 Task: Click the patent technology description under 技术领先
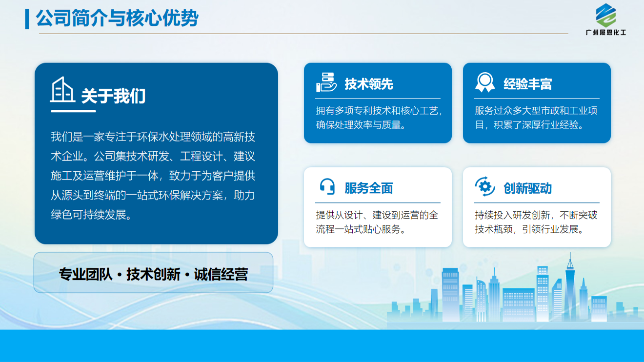pyautogui.click(x=378, y=118)
